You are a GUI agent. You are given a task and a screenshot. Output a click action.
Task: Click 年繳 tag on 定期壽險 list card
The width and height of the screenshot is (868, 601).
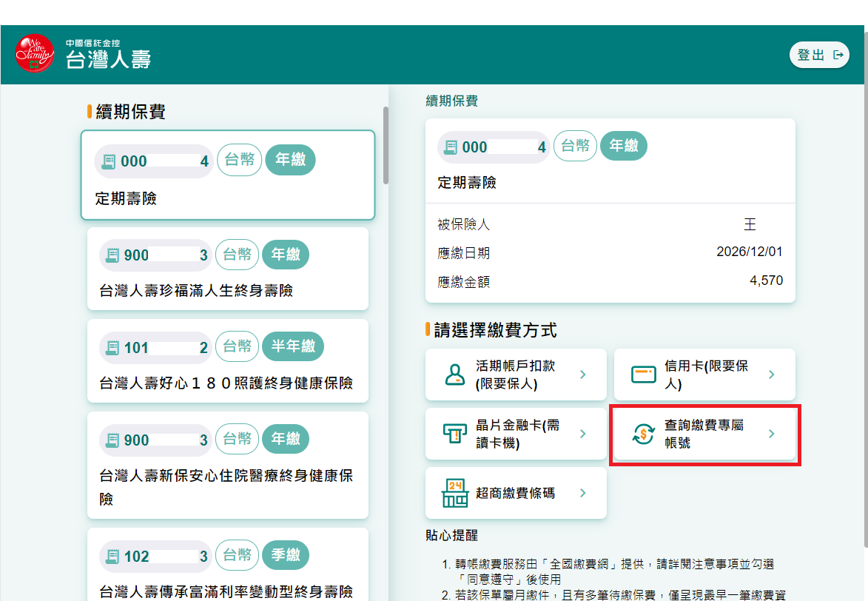(x=291, y=160)
